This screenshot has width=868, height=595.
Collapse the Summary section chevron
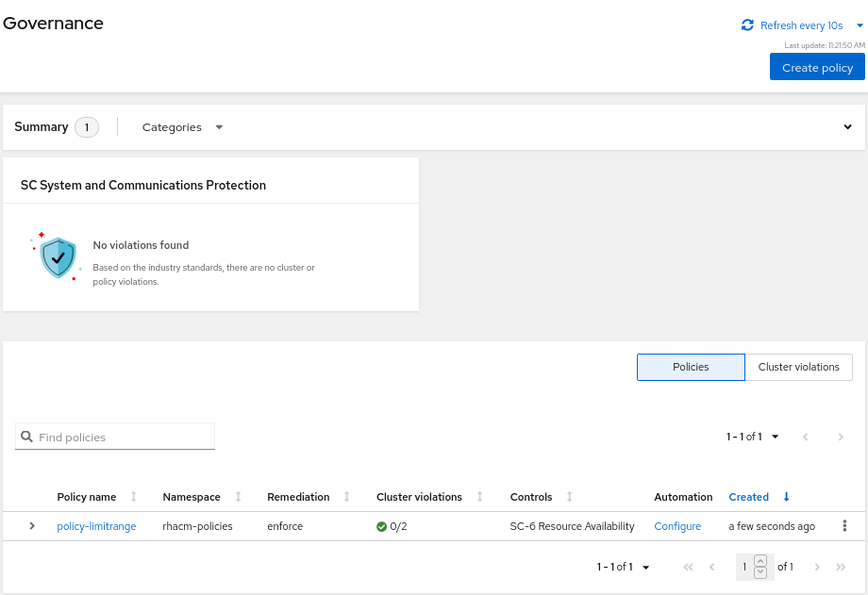(x=847, y=127)
